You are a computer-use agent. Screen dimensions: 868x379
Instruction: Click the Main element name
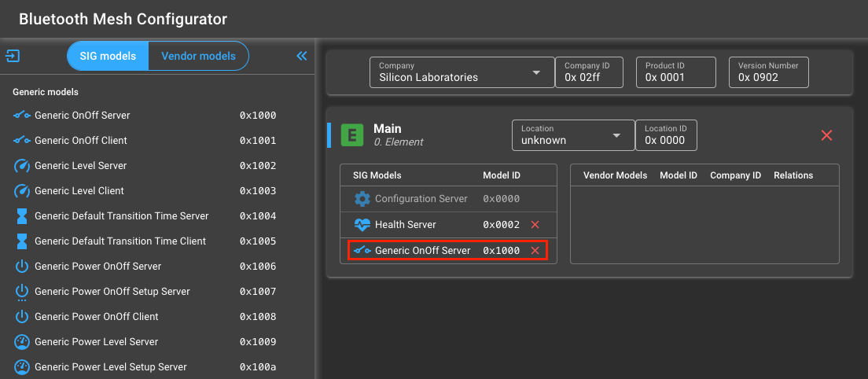click(x=387, y=128)
